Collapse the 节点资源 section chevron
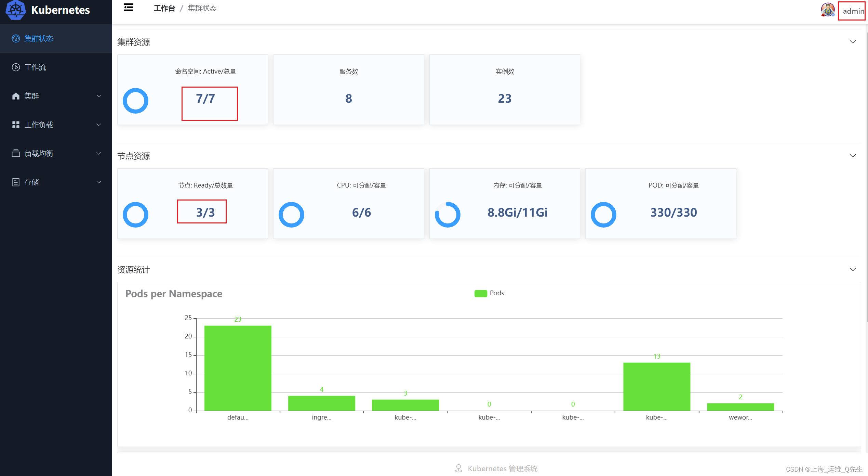 point(853,156)
